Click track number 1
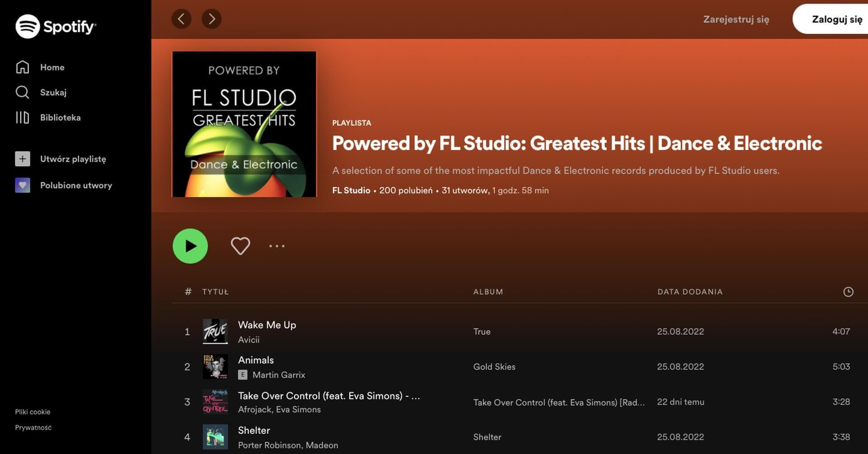 [x=187, y=332]
